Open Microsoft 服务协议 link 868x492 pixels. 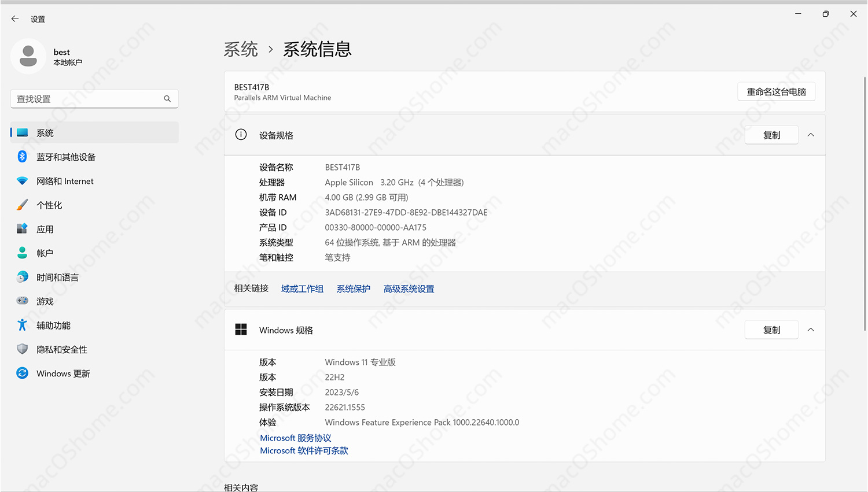tap(295, 438)
